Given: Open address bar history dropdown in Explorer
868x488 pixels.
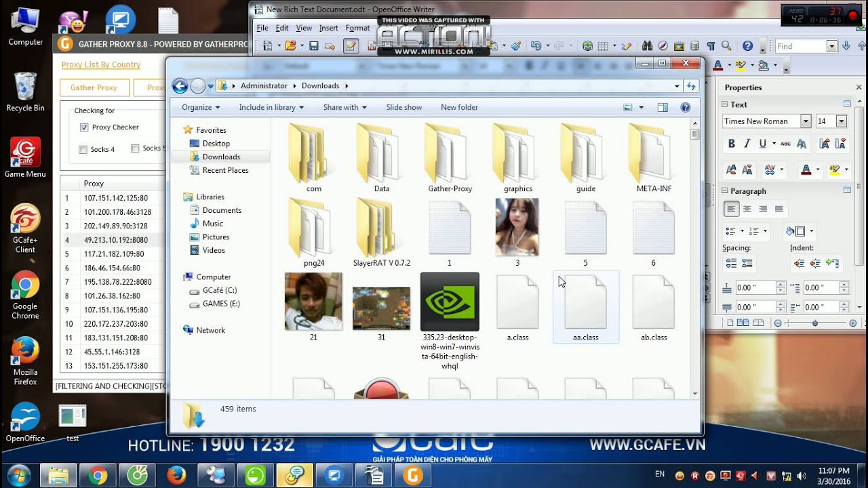Looking at the screenshot, I should point(677,86).
